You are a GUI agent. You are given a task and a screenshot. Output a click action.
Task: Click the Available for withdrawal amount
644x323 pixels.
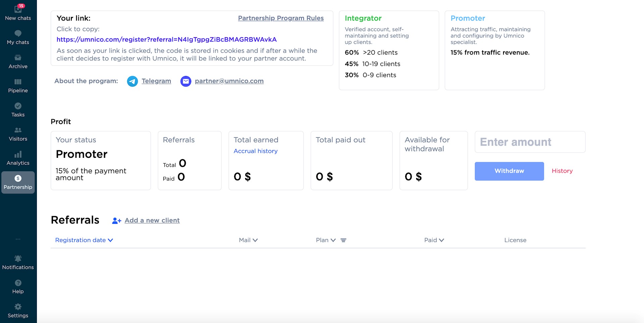413,177
